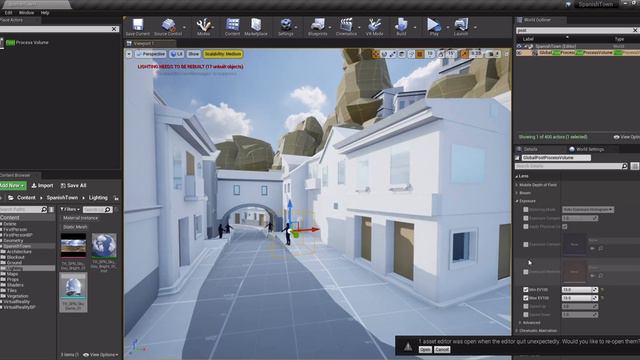The width and height of the screenshot is (640, 360).
Task: Click the Add New button
Action: coord(13,186)
